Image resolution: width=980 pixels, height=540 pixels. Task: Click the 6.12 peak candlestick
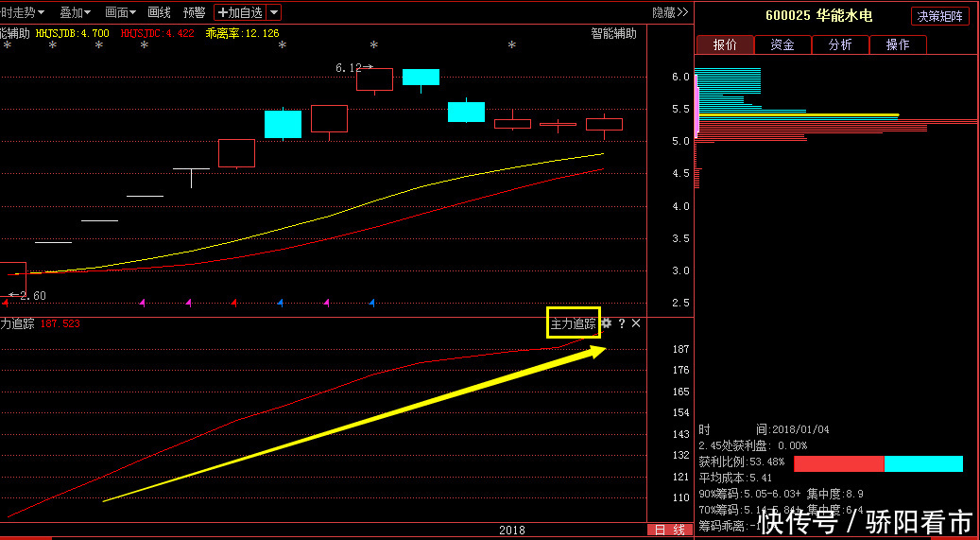coord(374,79)
